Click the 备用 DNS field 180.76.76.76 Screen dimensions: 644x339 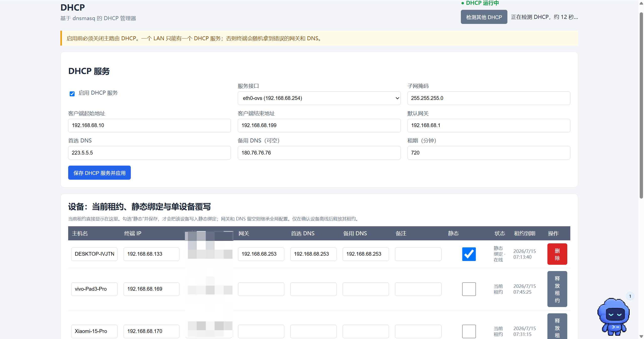319,153
